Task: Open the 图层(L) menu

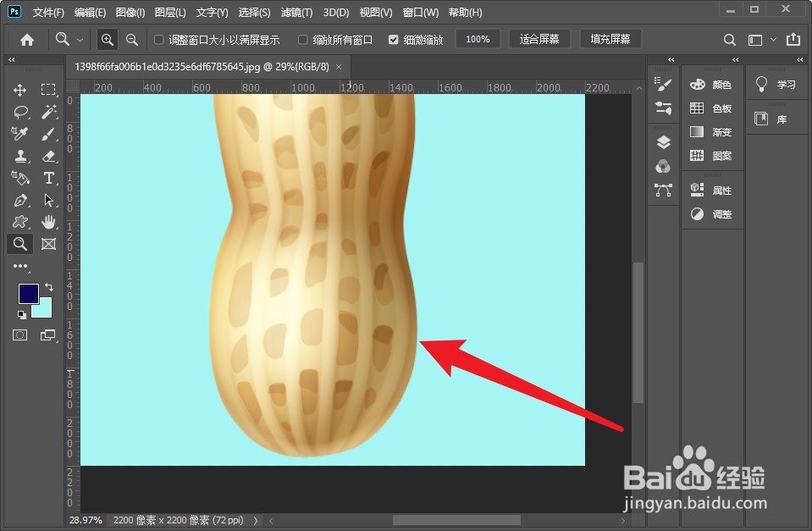Action: click(170, 12)
